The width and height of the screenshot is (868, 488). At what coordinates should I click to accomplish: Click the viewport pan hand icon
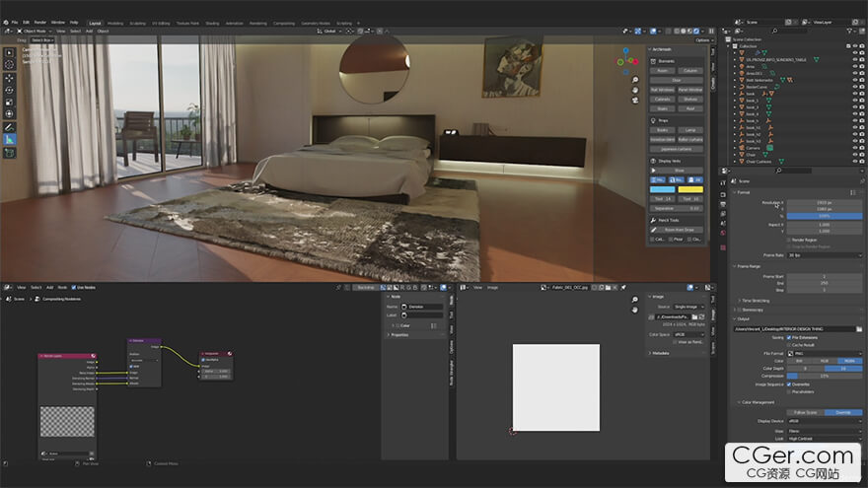pyautogui.click(x=635, y=90)
